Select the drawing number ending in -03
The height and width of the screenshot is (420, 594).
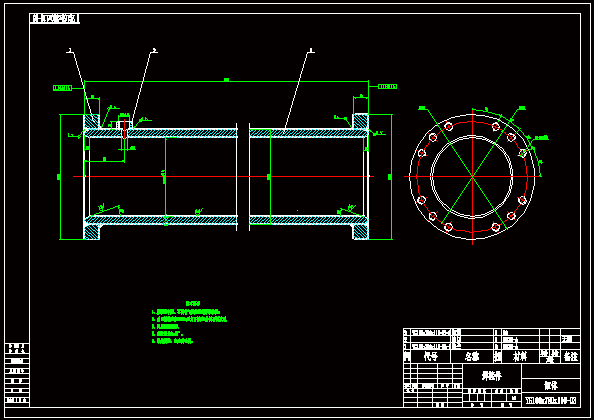click(551, 401)
